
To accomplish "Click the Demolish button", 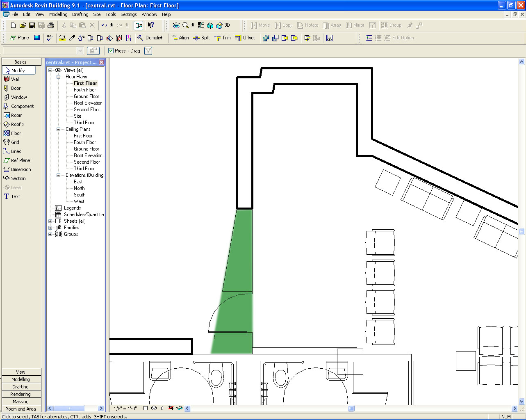I will coord(150,38).
